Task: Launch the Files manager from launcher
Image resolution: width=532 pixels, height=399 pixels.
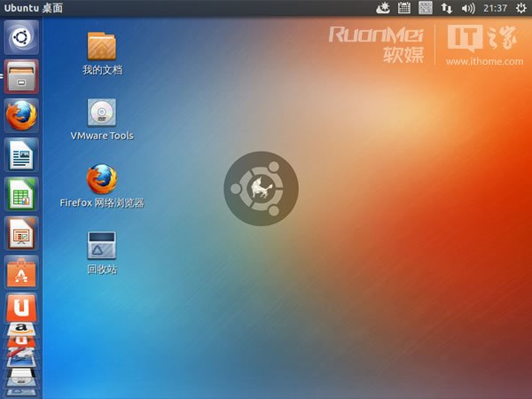Action: click(20, 76)
